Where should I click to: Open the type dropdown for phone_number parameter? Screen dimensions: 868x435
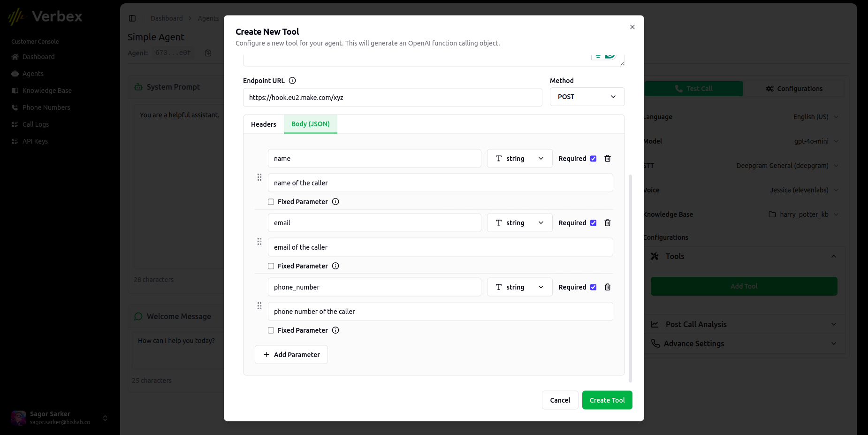519,287
